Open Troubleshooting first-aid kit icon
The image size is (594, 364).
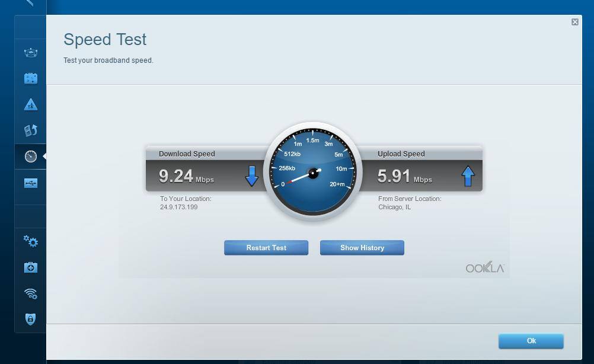[31, 267]
